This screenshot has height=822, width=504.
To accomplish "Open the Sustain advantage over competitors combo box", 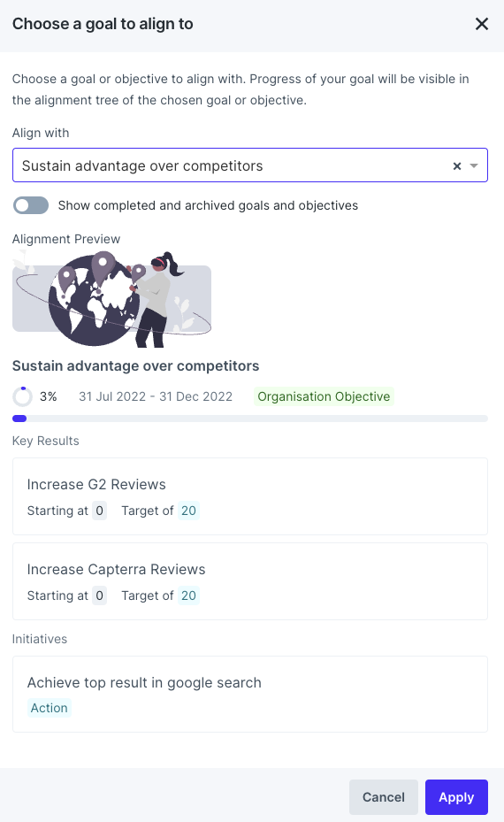I will [250, 165].
